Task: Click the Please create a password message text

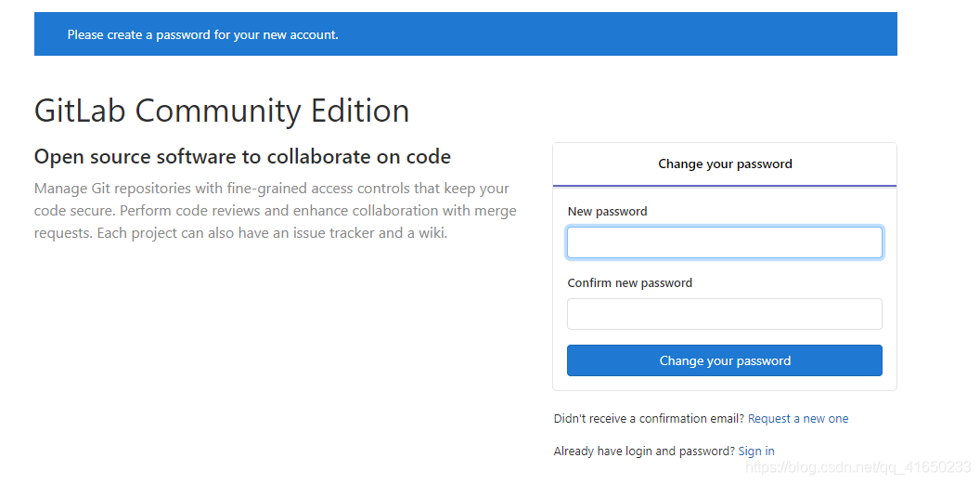Action: [x=203, y=35]
